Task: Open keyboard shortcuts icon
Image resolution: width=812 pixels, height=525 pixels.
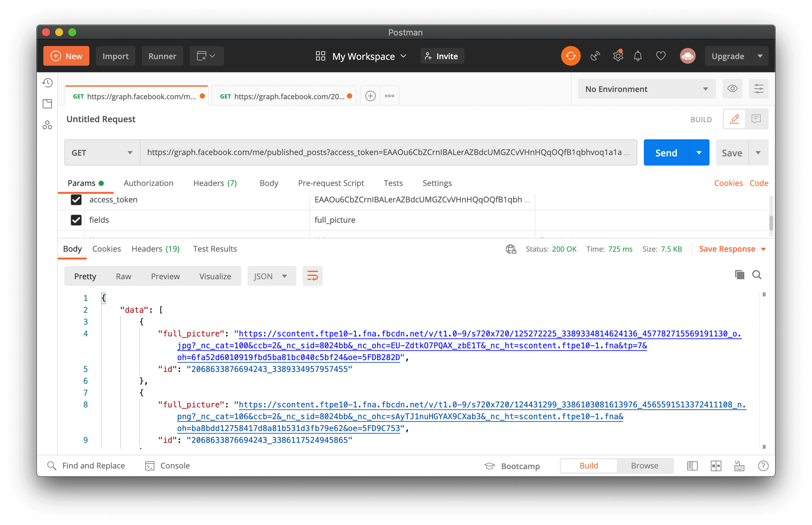Action: [739, 466]
